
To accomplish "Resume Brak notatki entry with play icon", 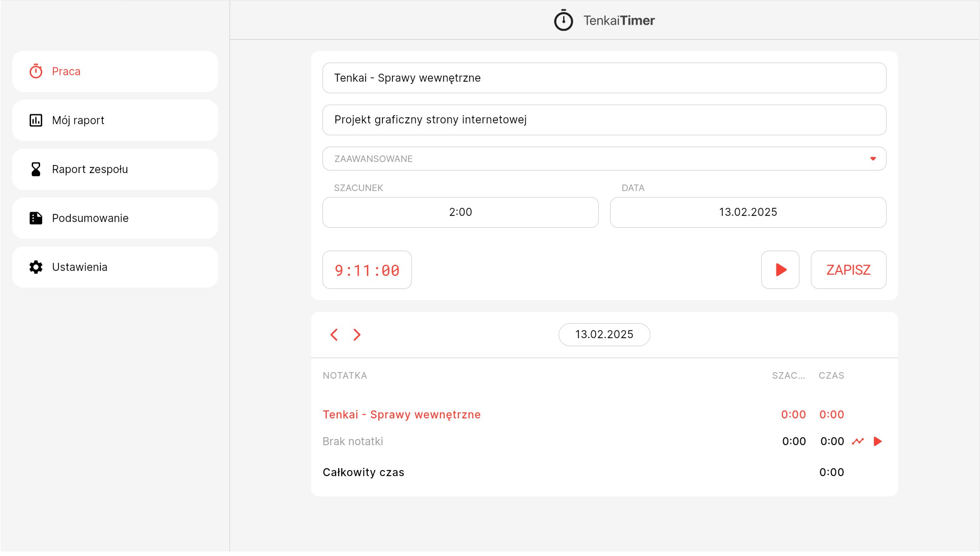I will [878, 441].
